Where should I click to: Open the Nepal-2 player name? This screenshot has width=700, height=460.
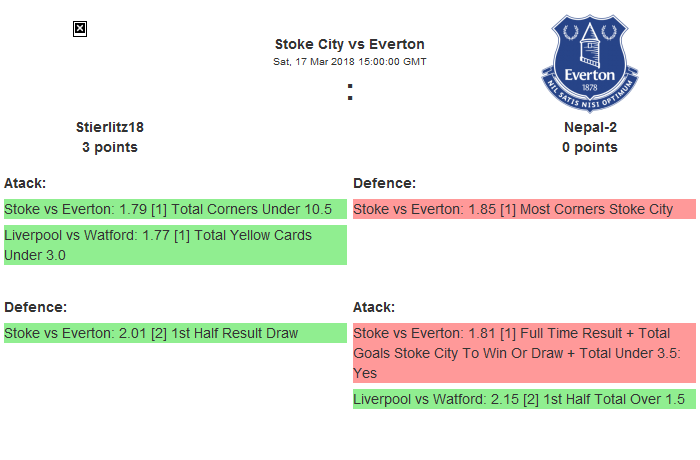pos(590,127)
